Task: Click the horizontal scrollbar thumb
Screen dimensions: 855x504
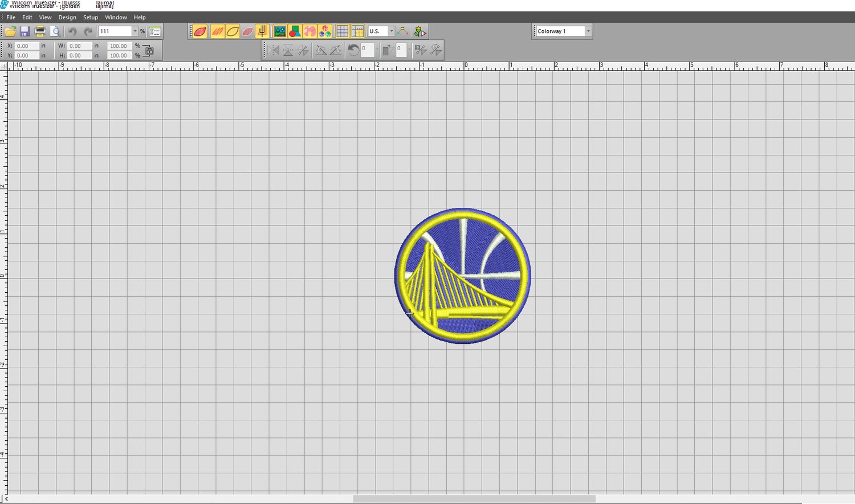Action: 474,499
